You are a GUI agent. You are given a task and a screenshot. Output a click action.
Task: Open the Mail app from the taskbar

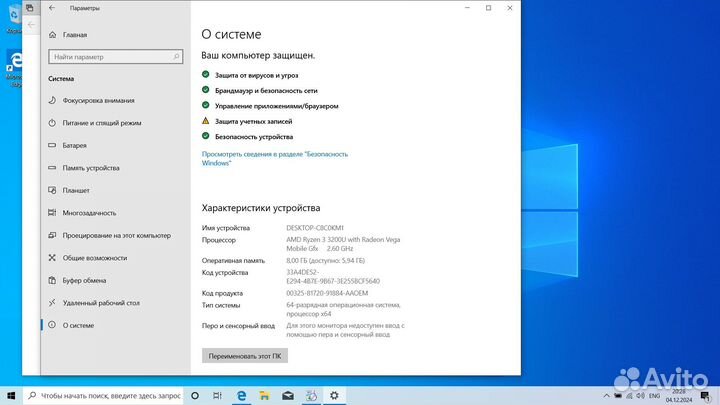tap(288, 395)
